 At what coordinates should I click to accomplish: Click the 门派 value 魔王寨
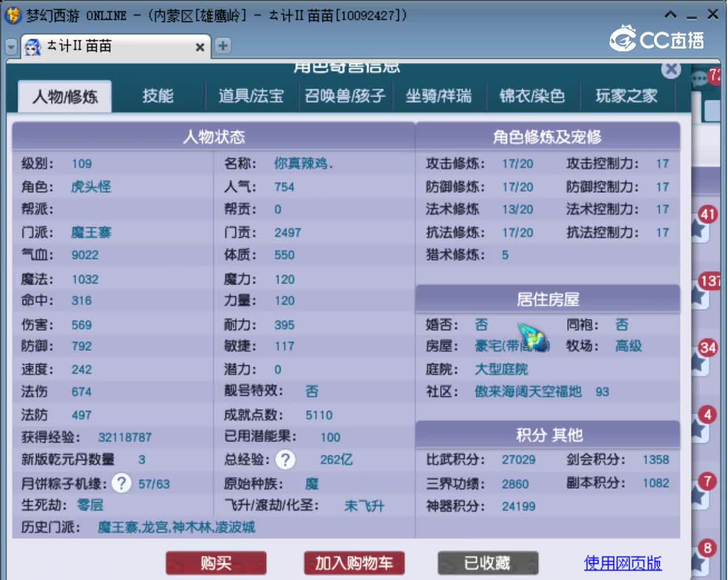[91, 233]
